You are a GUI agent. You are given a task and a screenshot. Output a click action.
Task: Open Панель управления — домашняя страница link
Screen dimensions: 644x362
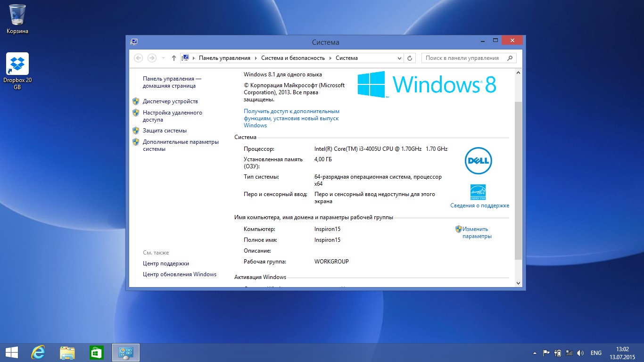pyautogui.click(x=172, y=82)
